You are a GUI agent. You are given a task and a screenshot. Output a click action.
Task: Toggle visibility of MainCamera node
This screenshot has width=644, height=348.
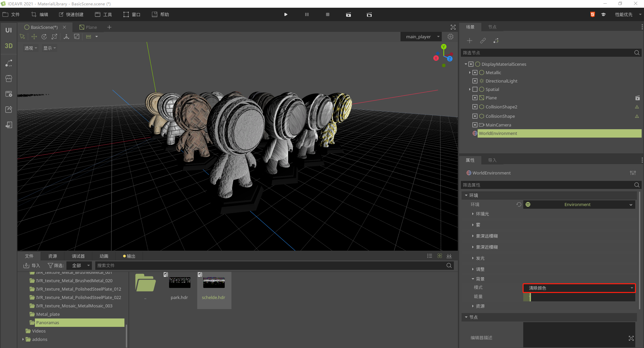coord(475,125)
